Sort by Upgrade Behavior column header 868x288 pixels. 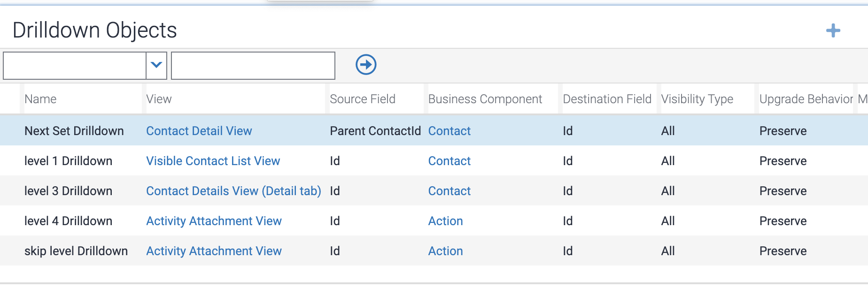click(806, 99)
